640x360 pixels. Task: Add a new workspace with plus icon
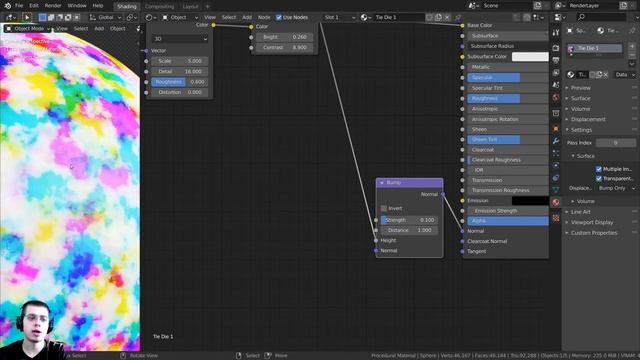click(207, 7)
